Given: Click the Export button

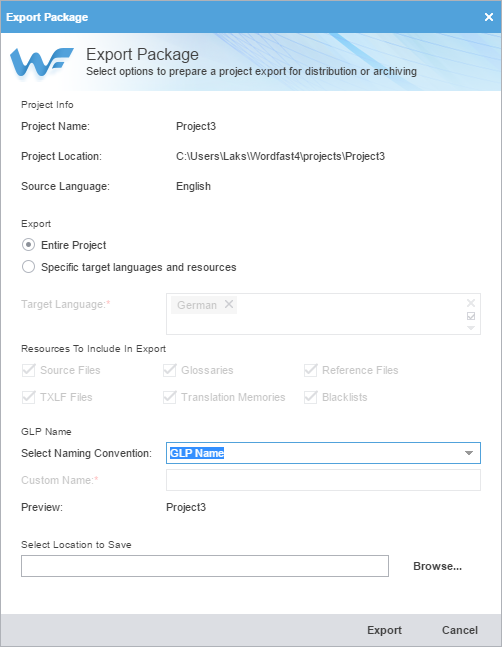Looking at the screenshot, I should click(384, 630).
